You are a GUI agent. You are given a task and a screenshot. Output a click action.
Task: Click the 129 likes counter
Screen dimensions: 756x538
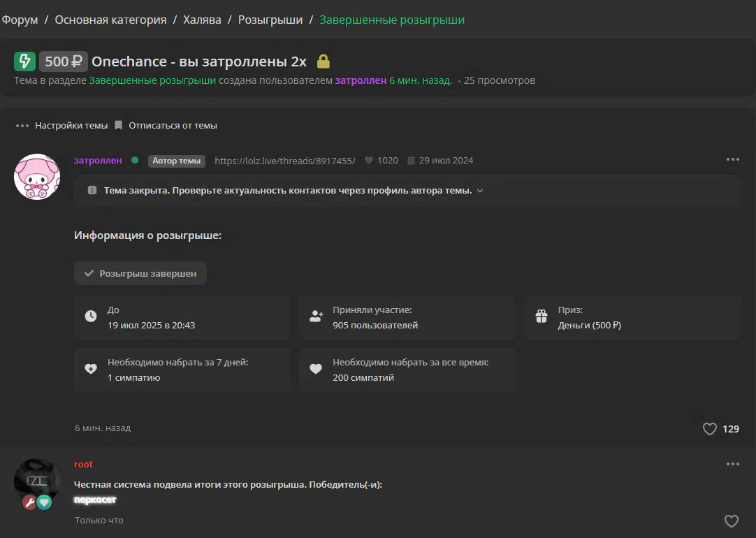730,429
